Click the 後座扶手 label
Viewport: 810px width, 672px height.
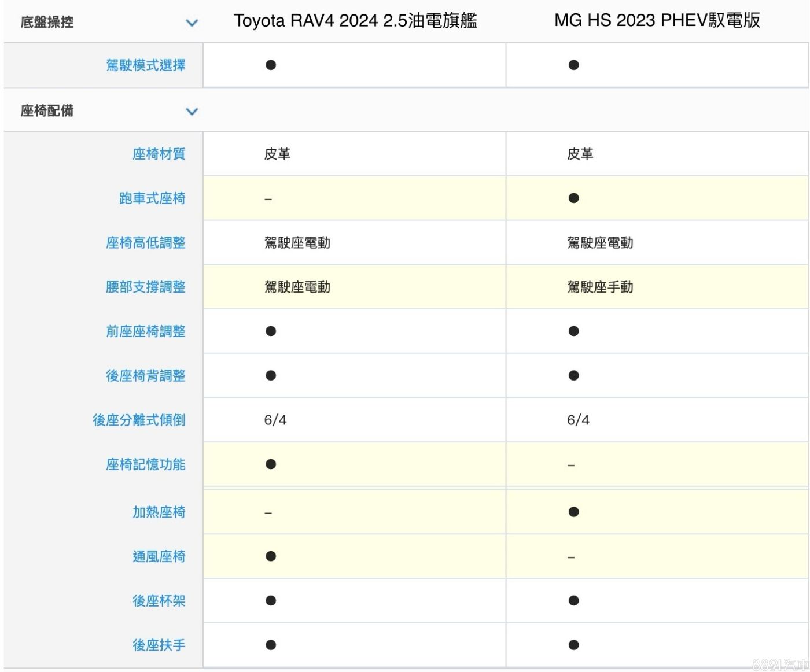159,645
